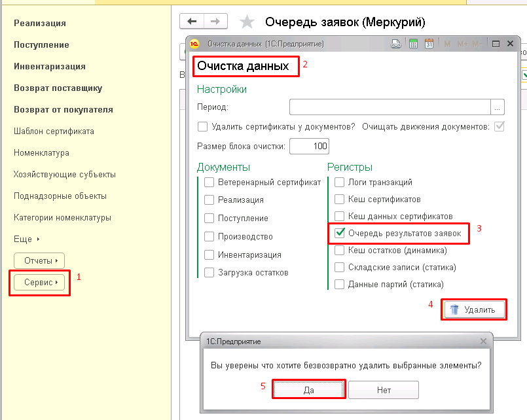The width and height of the screenshot is (527, 420).
Task: Open the calendar icon in title bar
Action: 429,44
